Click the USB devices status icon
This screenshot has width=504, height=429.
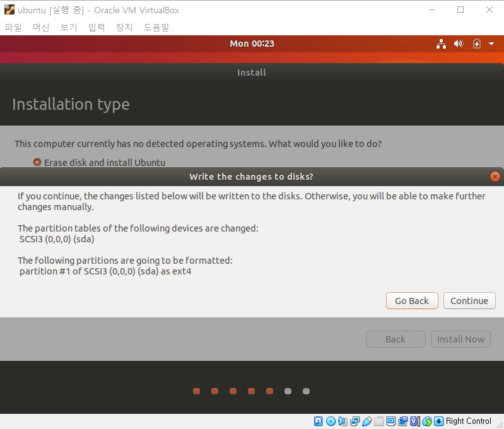point(367,421)
